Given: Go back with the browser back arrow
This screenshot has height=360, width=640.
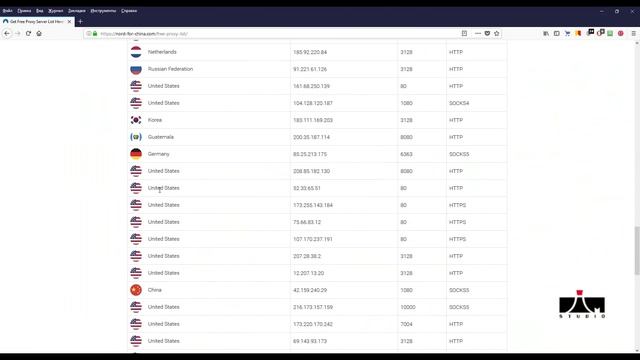Looking at the screenshot, I should point(7,33).
